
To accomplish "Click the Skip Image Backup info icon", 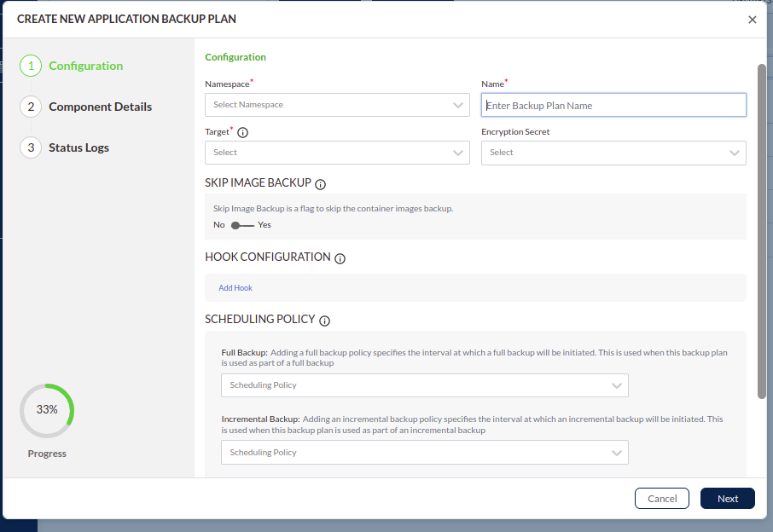I will (x=321, y=184).
